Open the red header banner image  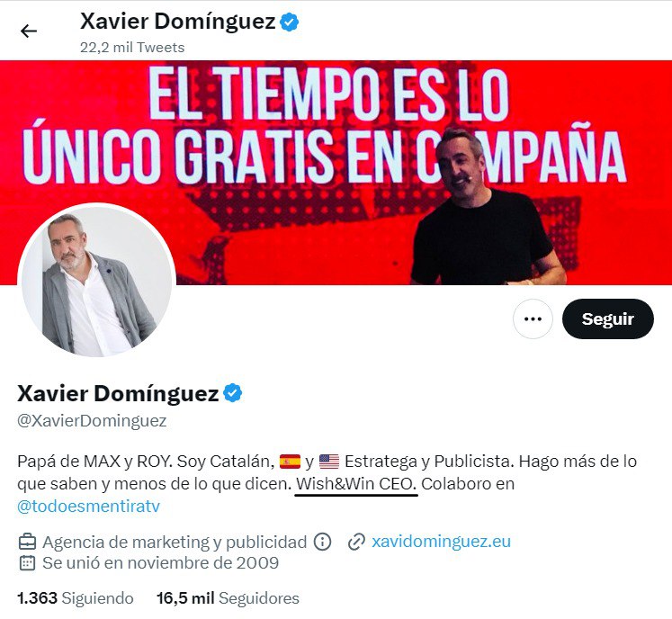[336, 173]
